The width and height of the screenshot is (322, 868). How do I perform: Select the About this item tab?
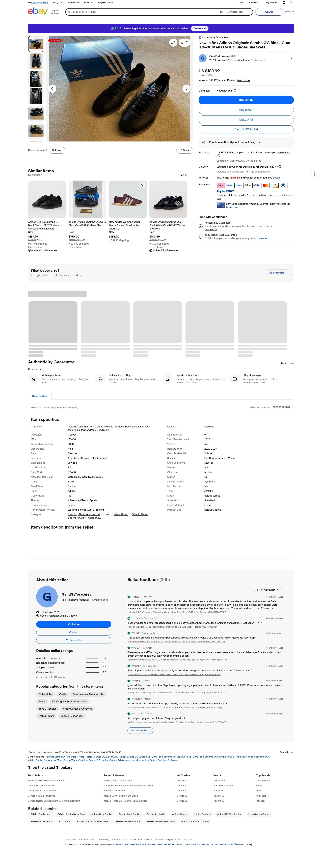[x=40, y=396]
